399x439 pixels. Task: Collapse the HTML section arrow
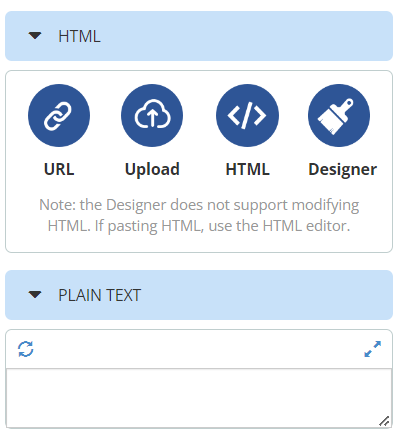[x=35, y=35]
